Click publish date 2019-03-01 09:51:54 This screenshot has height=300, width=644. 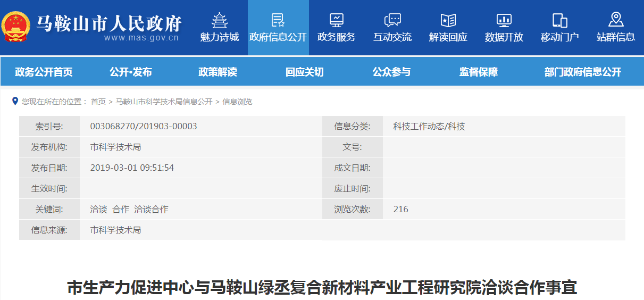pos(132,168)
